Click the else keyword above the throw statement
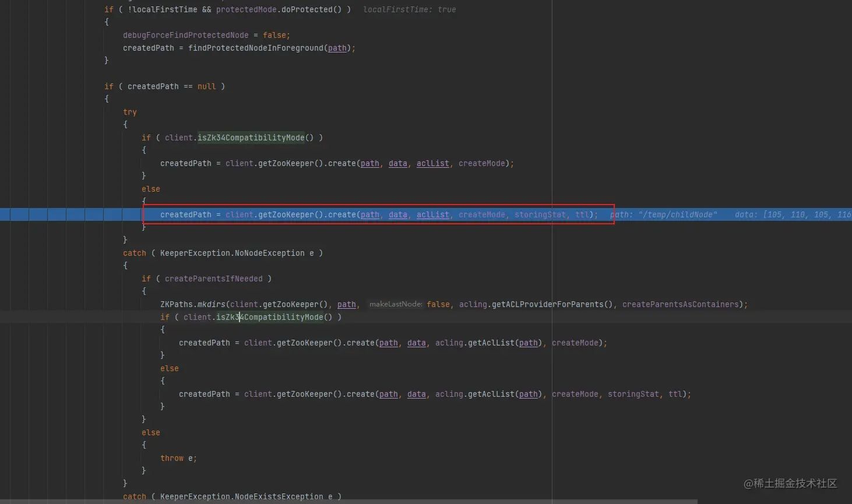Viewport: 852px width, 504px height. point(150,432)
